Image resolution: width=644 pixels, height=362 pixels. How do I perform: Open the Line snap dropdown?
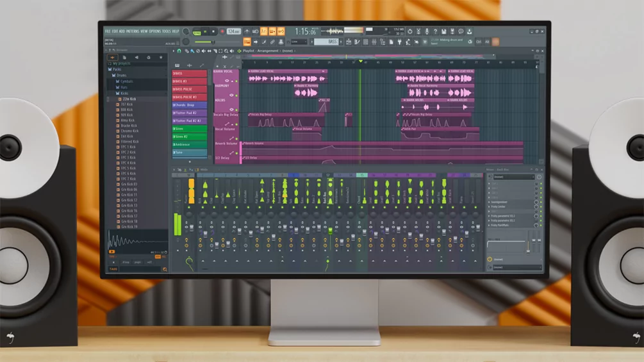299,42
